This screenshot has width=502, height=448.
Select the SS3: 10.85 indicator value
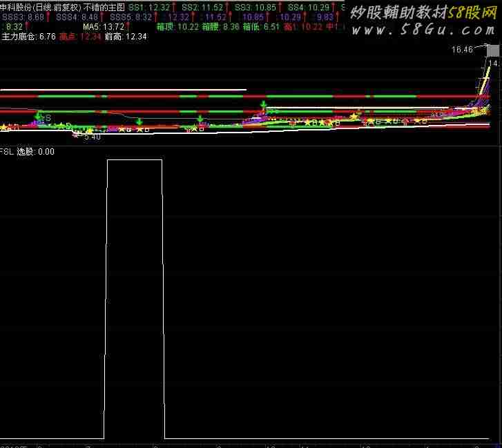coord(255,7)
